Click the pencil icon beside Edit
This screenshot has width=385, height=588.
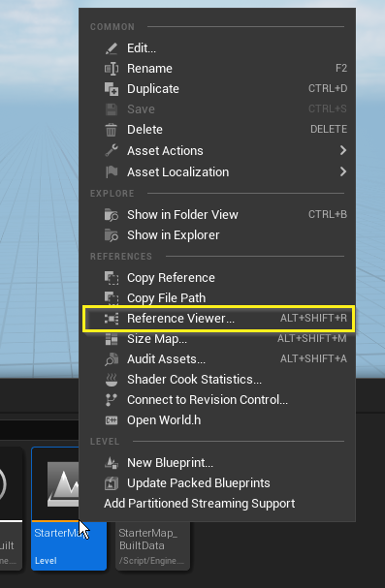(x=112, y=48)
